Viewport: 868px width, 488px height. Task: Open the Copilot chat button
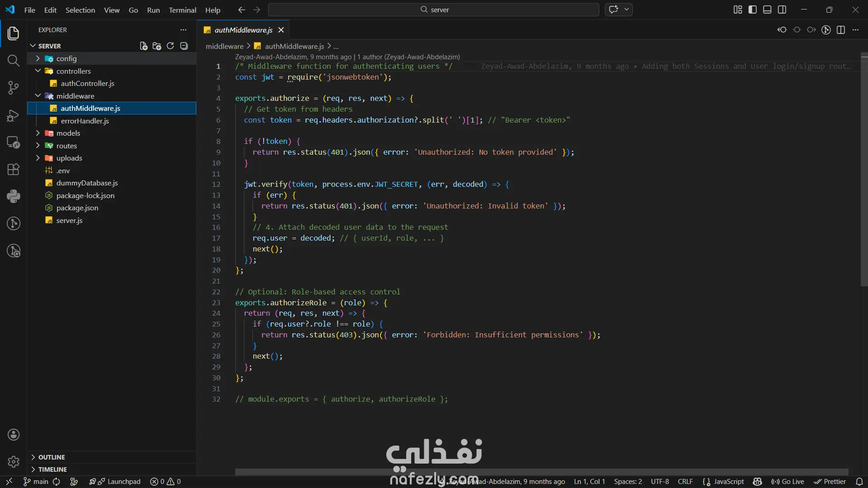(613, 9)
